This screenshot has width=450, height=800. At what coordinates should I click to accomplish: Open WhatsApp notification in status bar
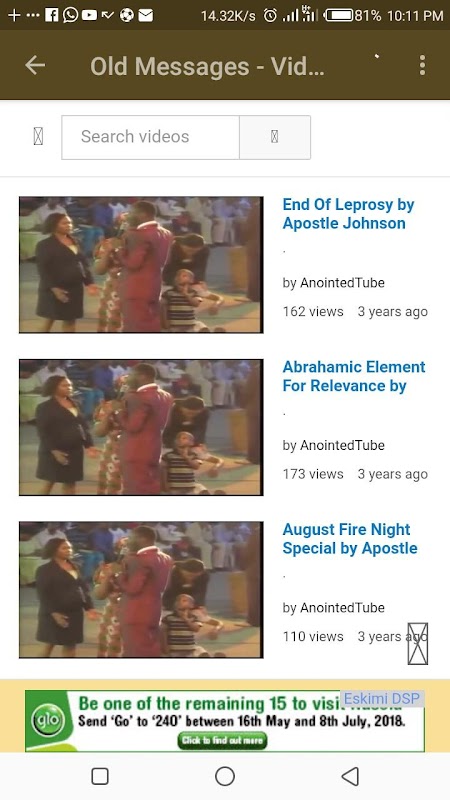click(x=70, y=15)
